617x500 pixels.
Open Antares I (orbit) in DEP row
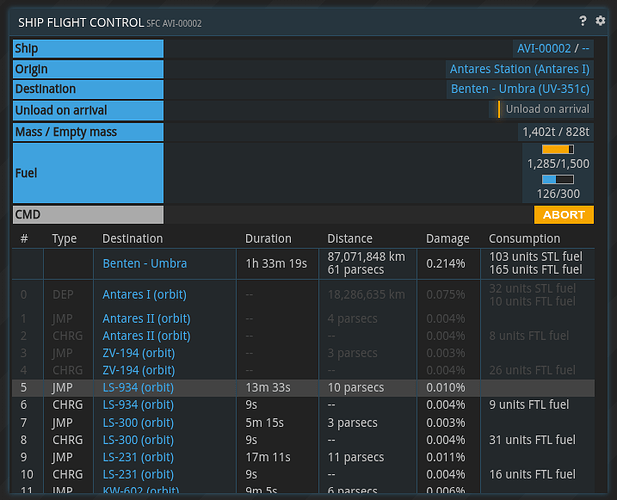pyautogui.click(x=144, y=295)
